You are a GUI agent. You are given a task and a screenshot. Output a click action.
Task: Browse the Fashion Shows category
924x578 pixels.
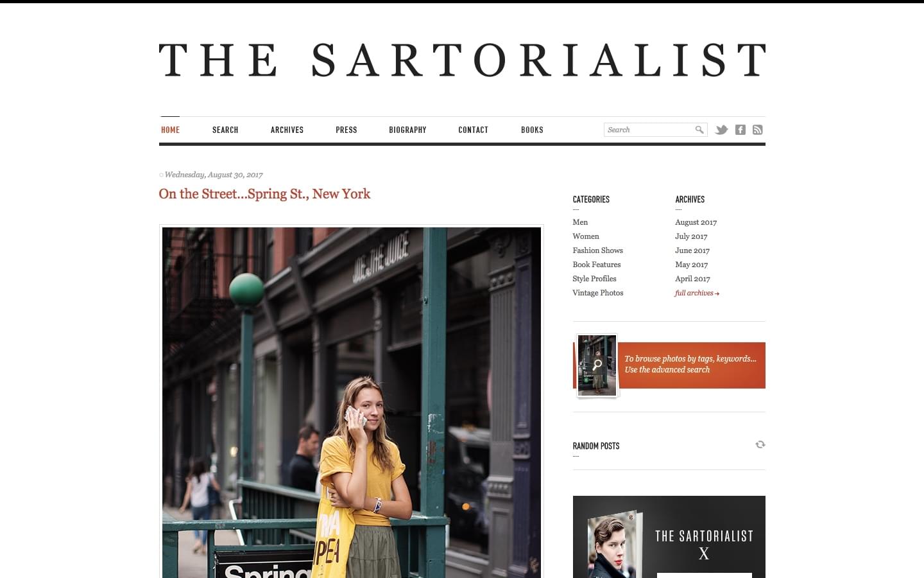tap(597, 250)
